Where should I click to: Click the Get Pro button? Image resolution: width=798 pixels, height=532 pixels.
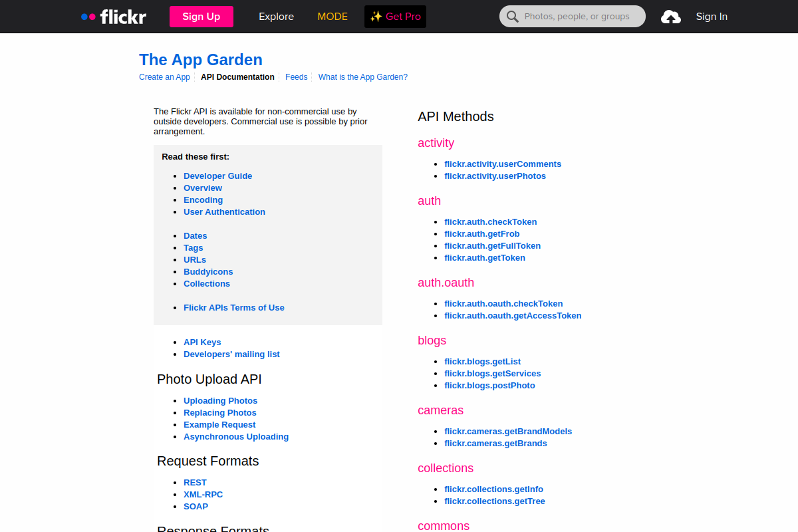[x=395, y=17]
